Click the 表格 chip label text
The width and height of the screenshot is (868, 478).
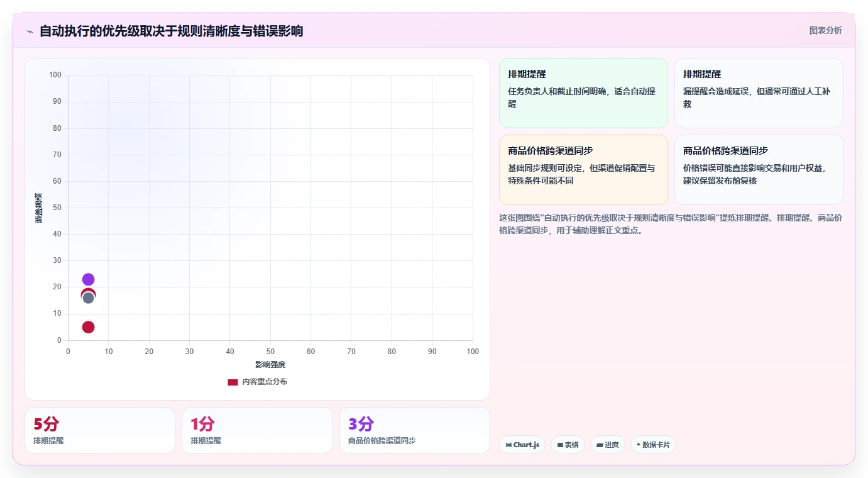click(571, 445)
